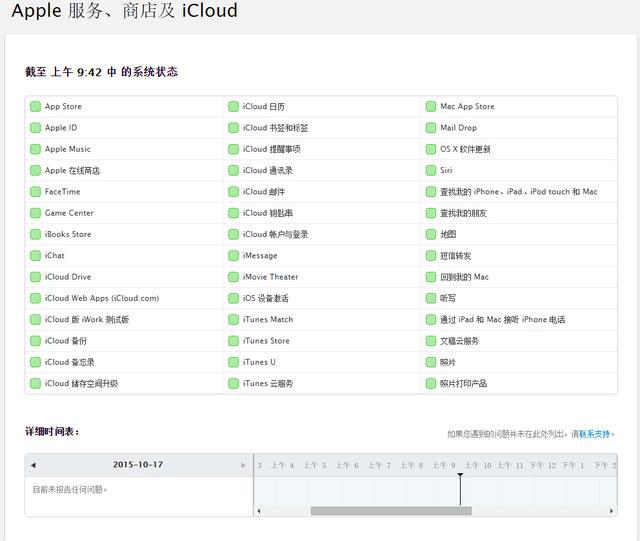640x541 pixels.
Task: Click the green icon beside iTunes U
Action: click(x=233, y=362)
